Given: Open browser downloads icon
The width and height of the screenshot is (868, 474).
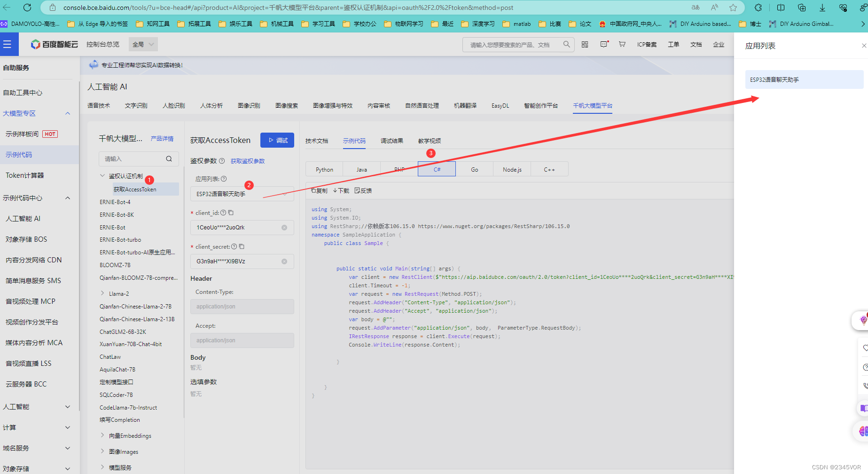Looking at the screenshot, I should pyautogui.click(x=822, y=8).
